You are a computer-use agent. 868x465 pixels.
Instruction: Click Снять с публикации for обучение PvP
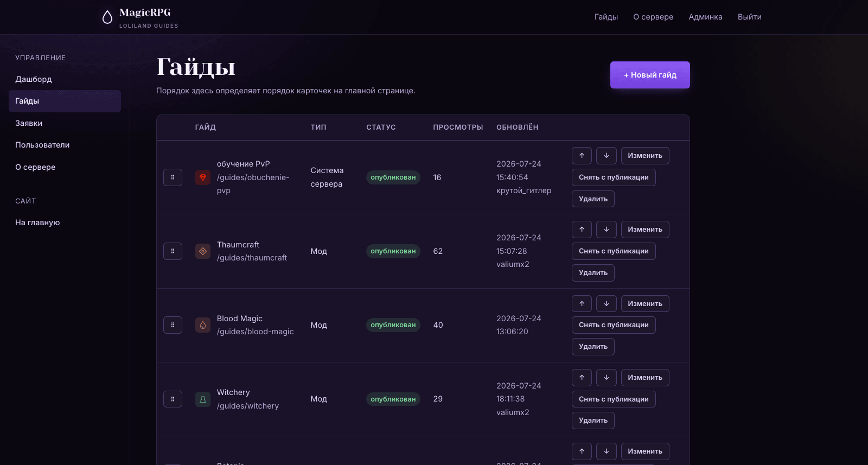click(x=614, y=177)
